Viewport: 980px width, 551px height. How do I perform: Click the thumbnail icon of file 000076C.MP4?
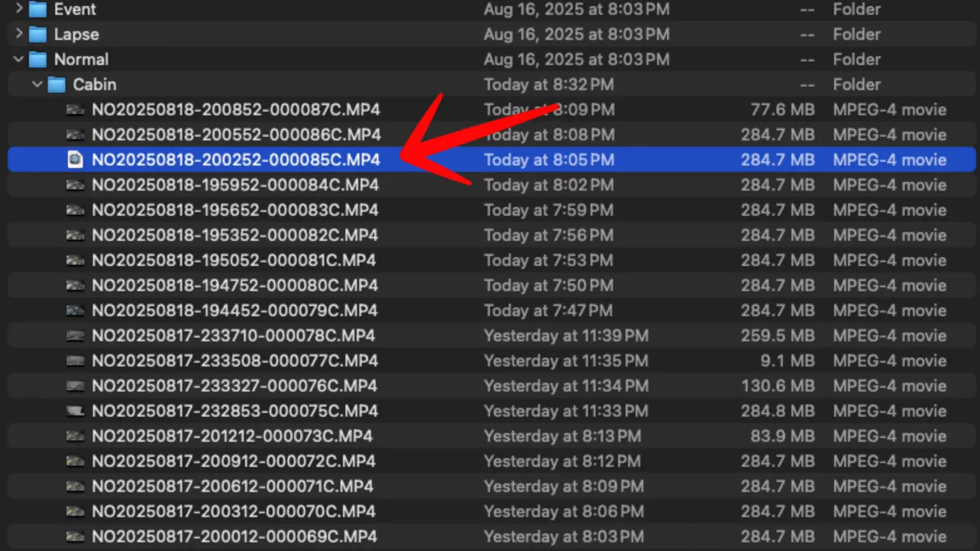(75, 386)
